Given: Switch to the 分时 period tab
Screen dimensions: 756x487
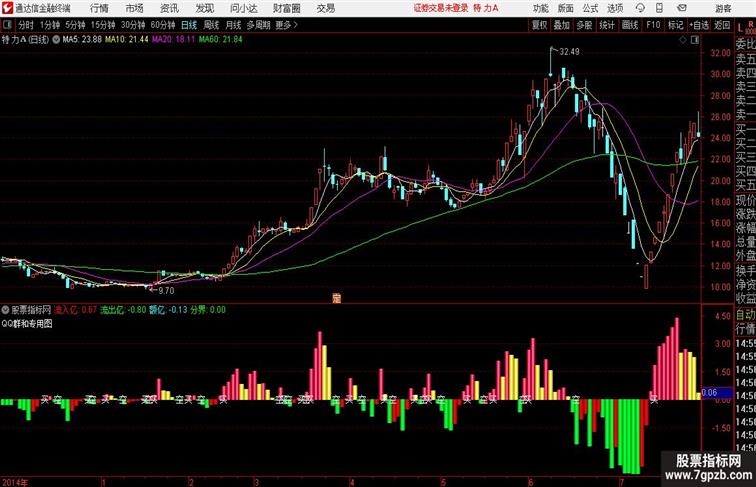Looking at the screenshot, I should point(26,25).
